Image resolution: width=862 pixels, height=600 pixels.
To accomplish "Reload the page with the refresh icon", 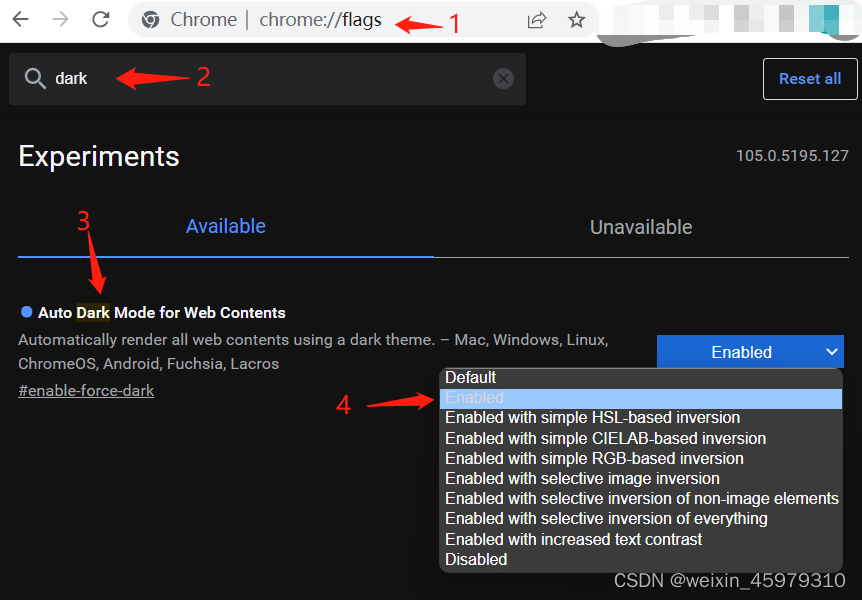I will (101, 19).
